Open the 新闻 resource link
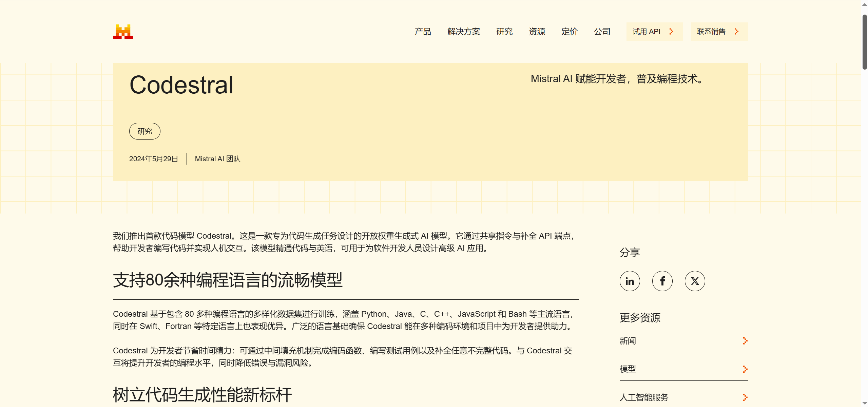Image resolution: width=868 pixels, height=407 pixels. coord(683,341)
